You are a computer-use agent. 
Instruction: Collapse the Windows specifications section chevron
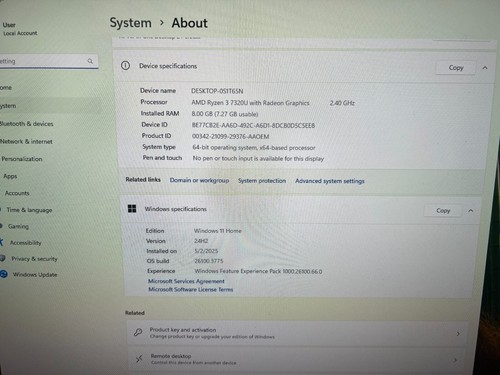(x=471, y=211)
